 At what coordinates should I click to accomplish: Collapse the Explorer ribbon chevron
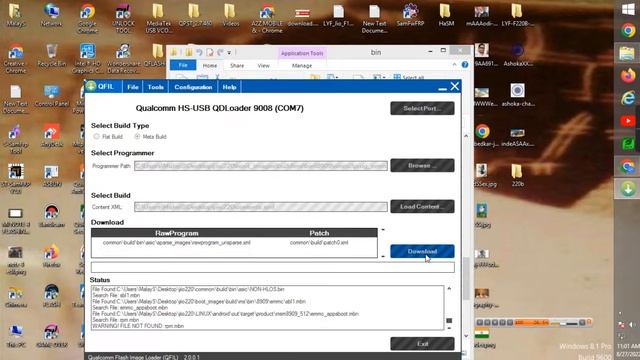click(x=454, y=65)
